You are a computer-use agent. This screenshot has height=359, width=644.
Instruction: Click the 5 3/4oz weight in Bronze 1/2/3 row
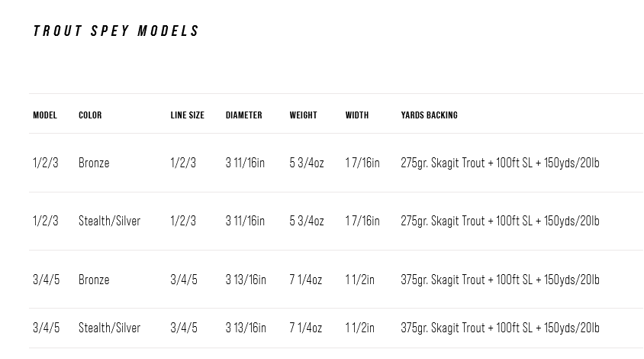click(x=307, y=163)
